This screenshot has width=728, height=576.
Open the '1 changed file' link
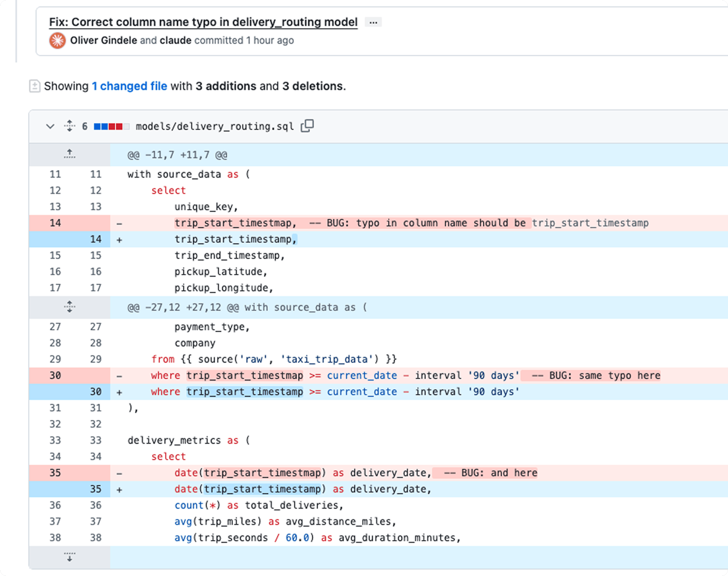point(129,86)
